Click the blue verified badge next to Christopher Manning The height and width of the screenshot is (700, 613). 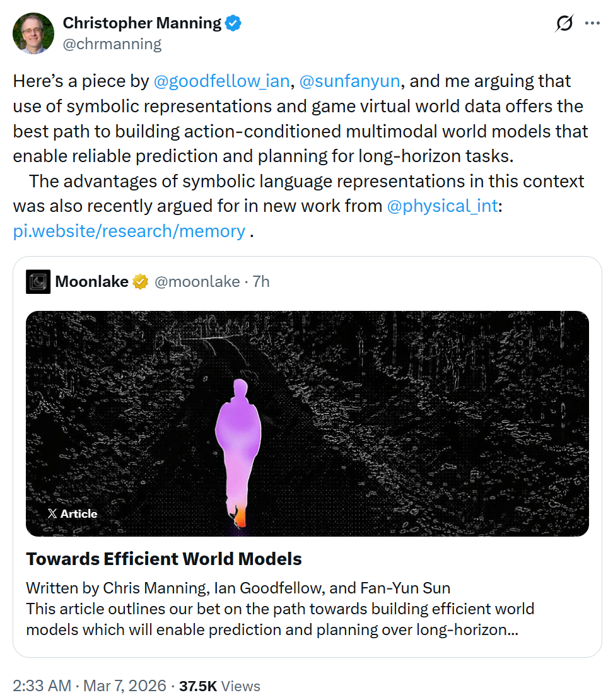tap(232, 23)
